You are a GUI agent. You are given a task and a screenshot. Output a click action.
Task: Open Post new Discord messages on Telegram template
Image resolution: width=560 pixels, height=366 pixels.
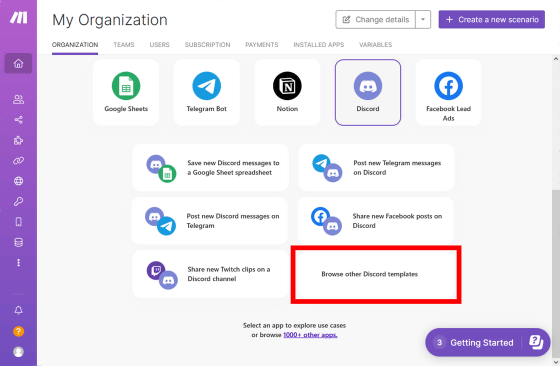click(210, 221)
